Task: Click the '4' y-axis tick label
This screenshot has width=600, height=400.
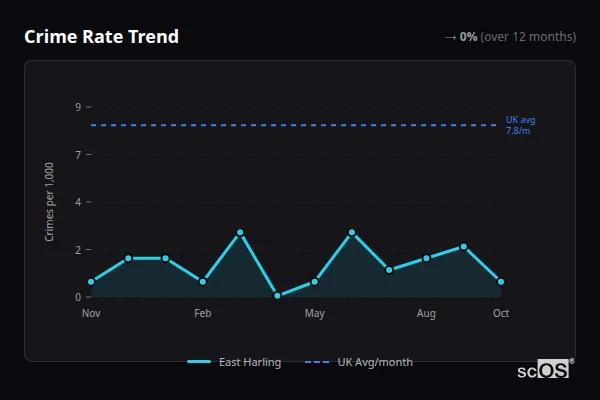Action: click(x=78, y=202)
